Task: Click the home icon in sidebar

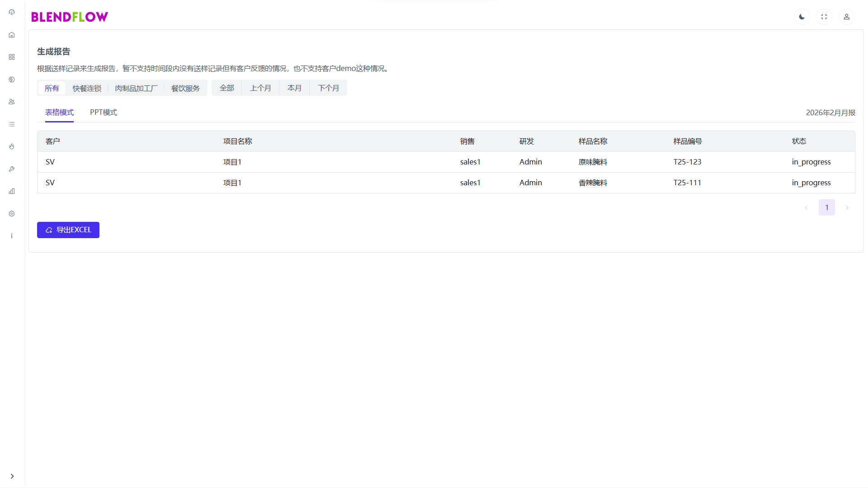Action: tap(12, 35)
